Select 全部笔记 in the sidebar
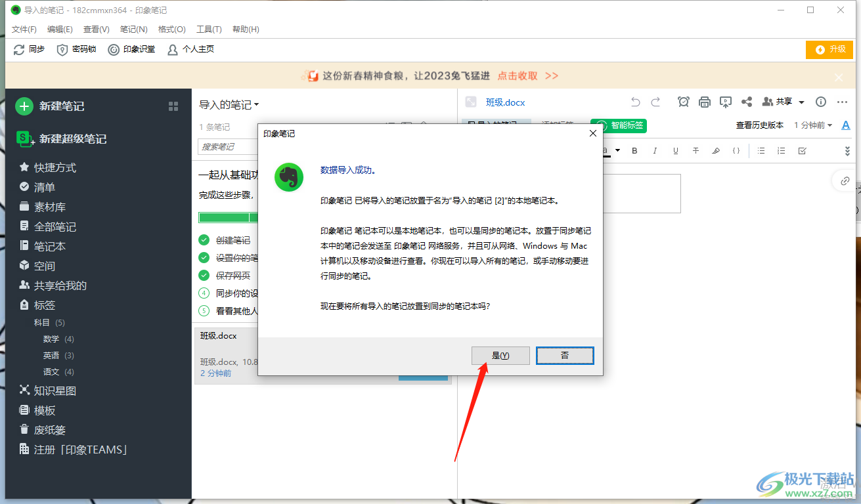 tap(47, 226)
